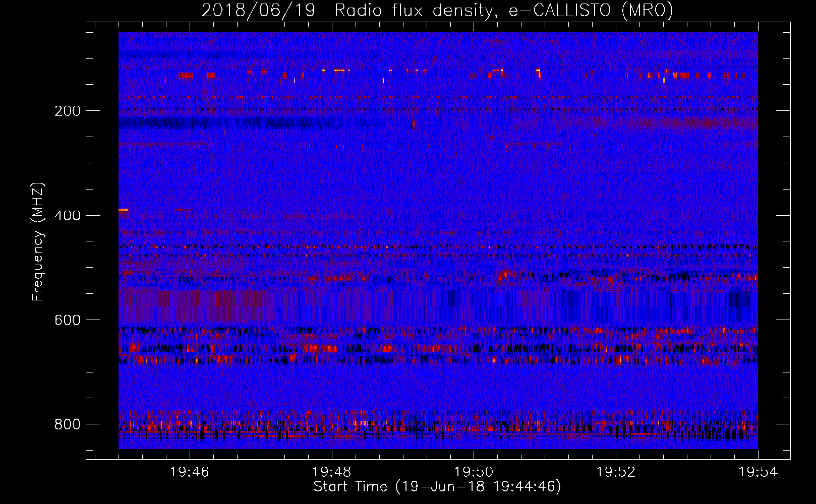Viewport: 816px width, 504px height.
Task: Click the 19:52 time tick label
Action: tap(616, 472)
